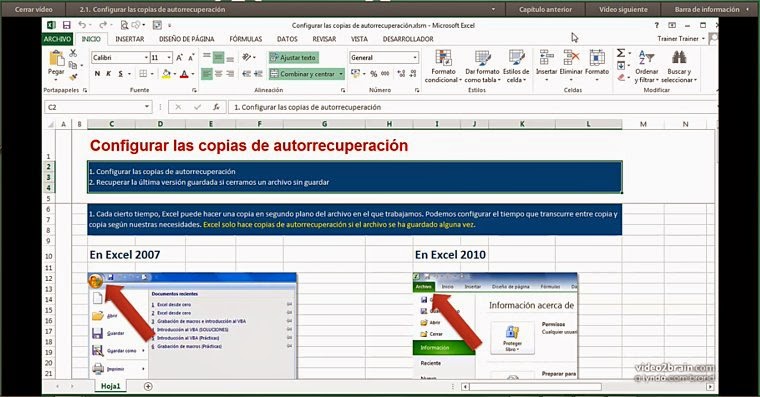Viewport: 760px width, 397px height.
Task: Click the Save icon in the quick access toolbar
Action: 66,25
